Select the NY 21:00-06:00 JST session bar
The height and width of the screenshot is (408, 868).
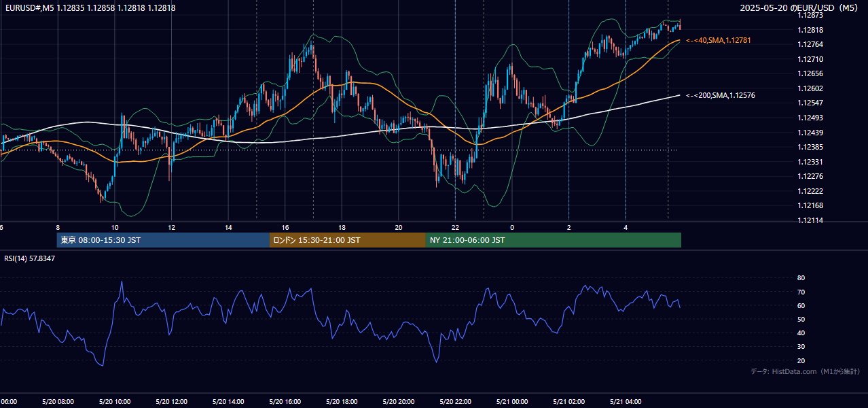pos(554,240)
